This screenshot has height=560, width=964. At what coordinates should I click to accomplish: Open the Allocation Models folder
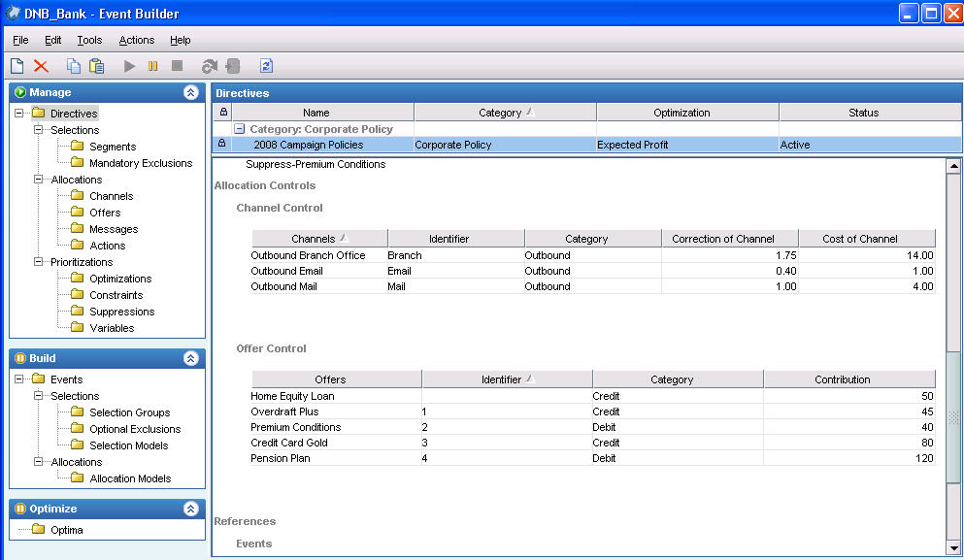(x=120, y=478)
